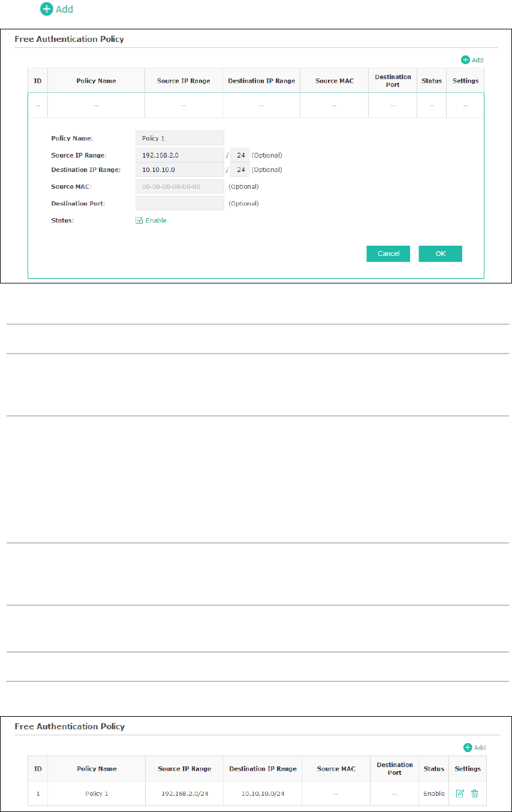Click the Destination IP Range address field
Viewport: 512px width, 812px height.
180,170
